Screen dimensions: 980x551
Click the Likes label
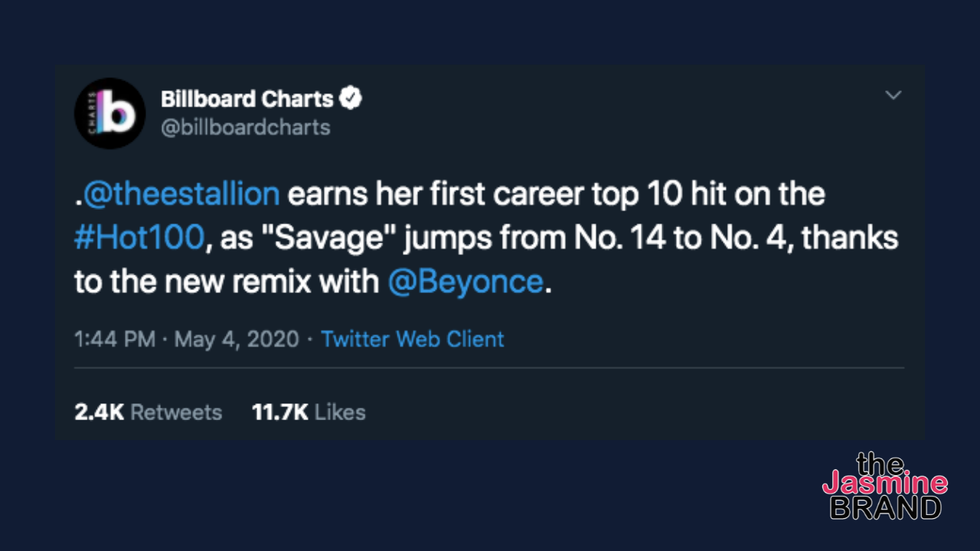tap(340, 412)
